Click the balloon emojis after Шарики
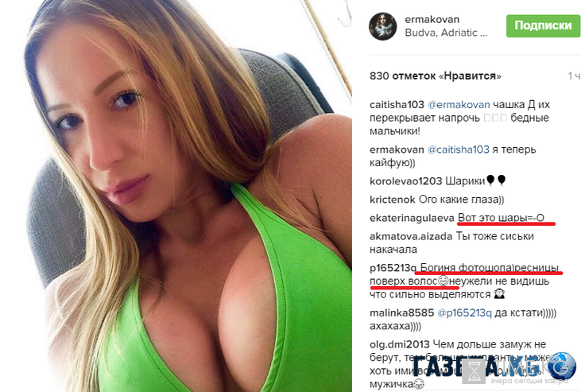Screen dimensions: 585x392 click(x=496, y=180)
